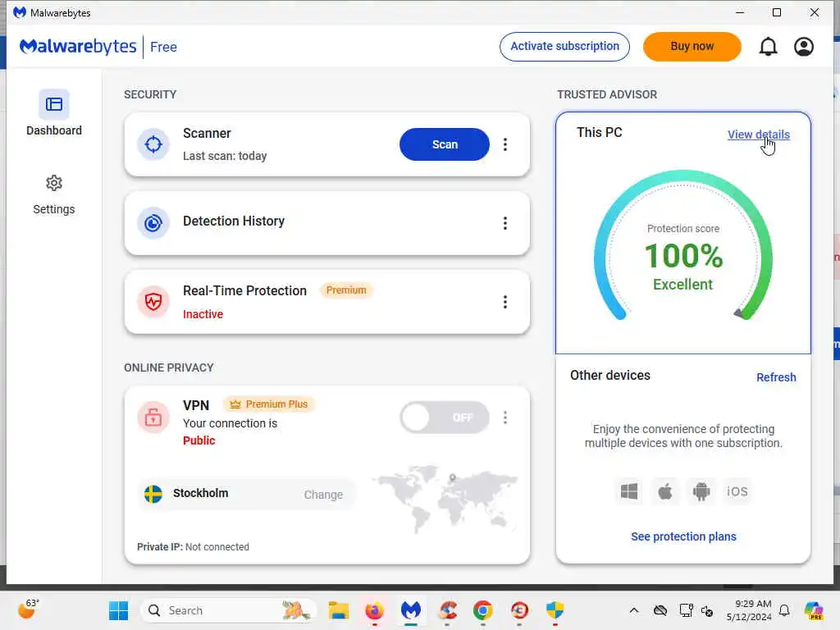Click the 'Excellent' rating text

coord(683,285)
